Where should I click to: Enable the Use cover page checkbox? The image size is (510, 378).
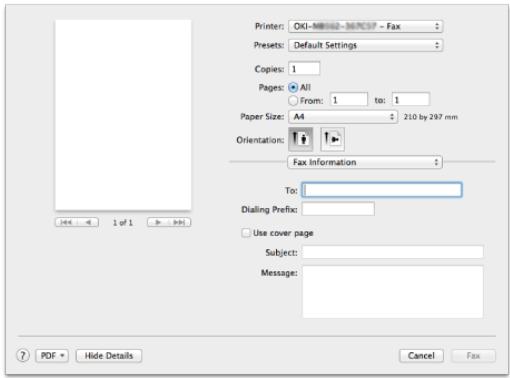coord(246,233)
